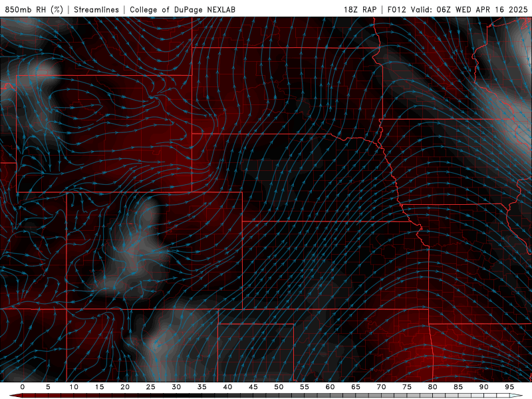532x399 pixels.
Task: Click the "18Z RAP" model run label
Action: click(360, 9)
